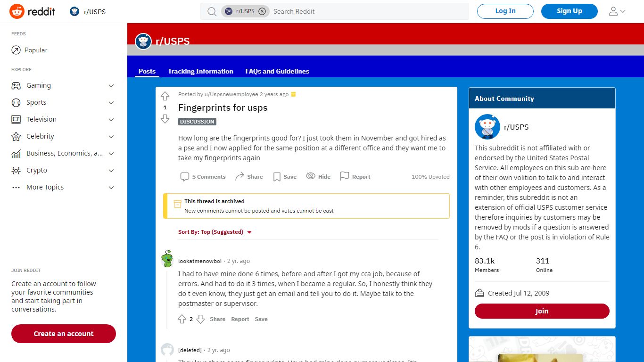Switch to Tracking Information tab
This screenshot has height=362, width=644.
(x=200, y=71)
